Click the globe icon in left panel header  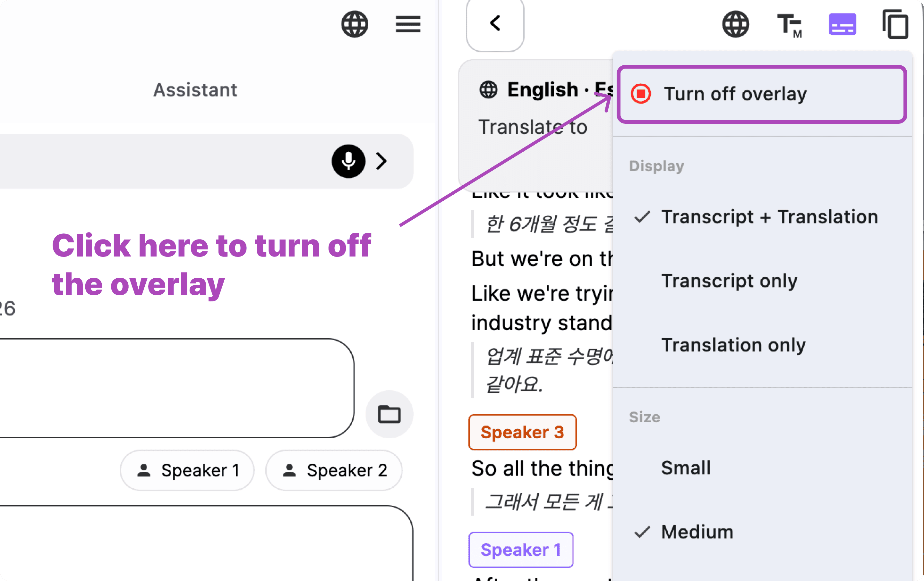click(x=355, y=24)
